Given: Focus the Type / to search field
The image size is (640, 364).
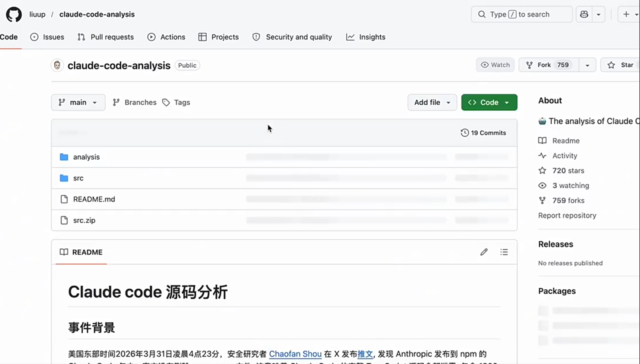Looking at the screenshot, I should click(x=522, y=14).
